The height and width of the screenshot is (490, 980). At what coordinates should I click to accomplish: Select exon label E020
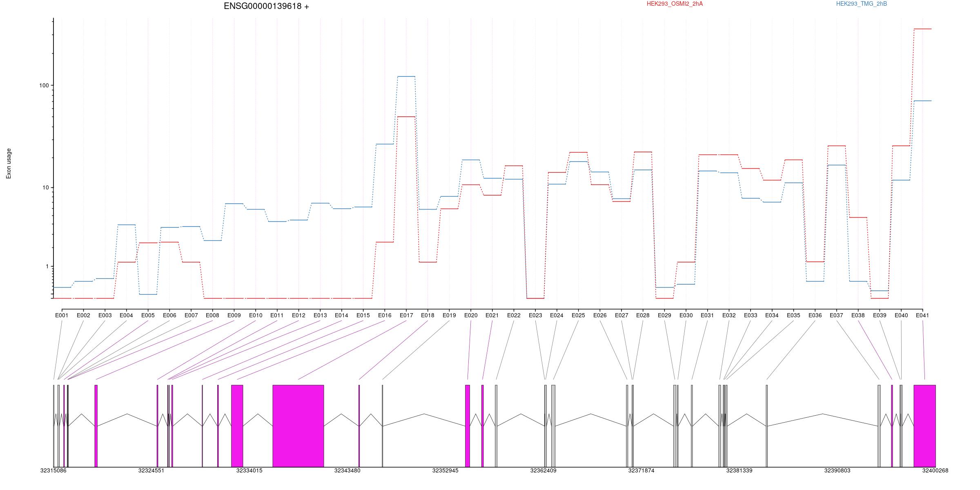pos(471,315)
